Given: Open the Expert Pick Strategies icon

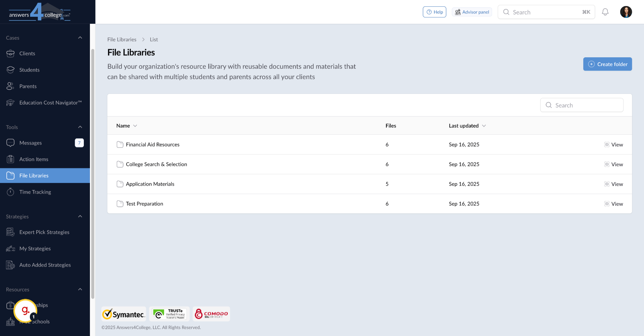Looking at the screenshot, I should tap(10, 232).
